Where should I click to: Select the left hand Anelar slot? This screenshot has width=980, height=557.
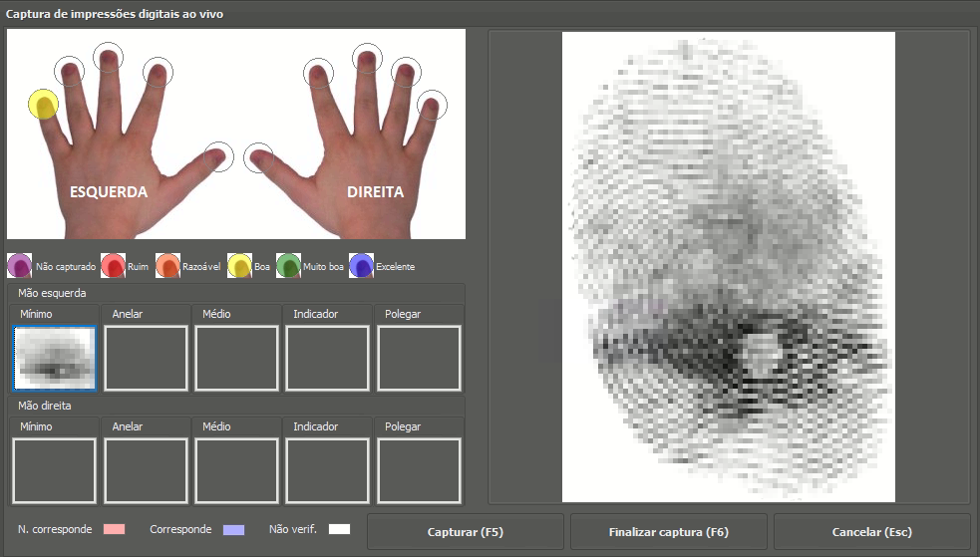(x=146, y=358)
